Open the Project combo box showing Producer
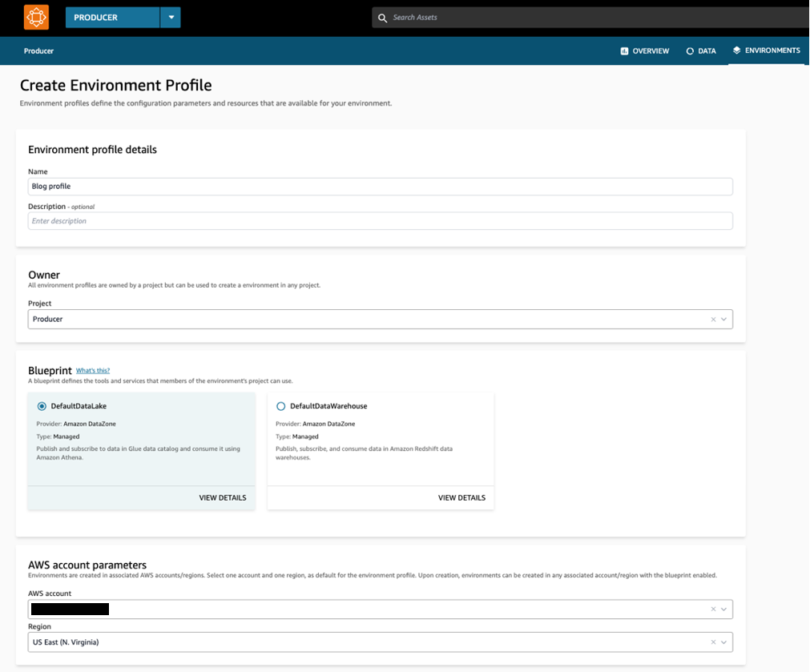 pyautogui.click(x=381, y=320)
